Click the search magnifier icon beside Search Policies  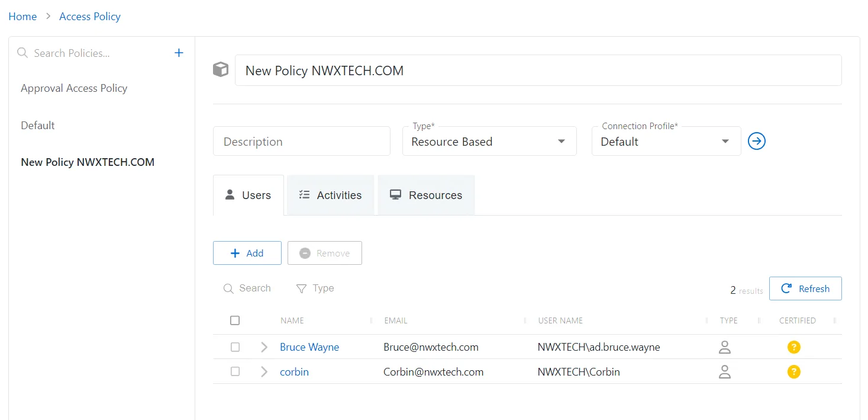pos(22,53)
